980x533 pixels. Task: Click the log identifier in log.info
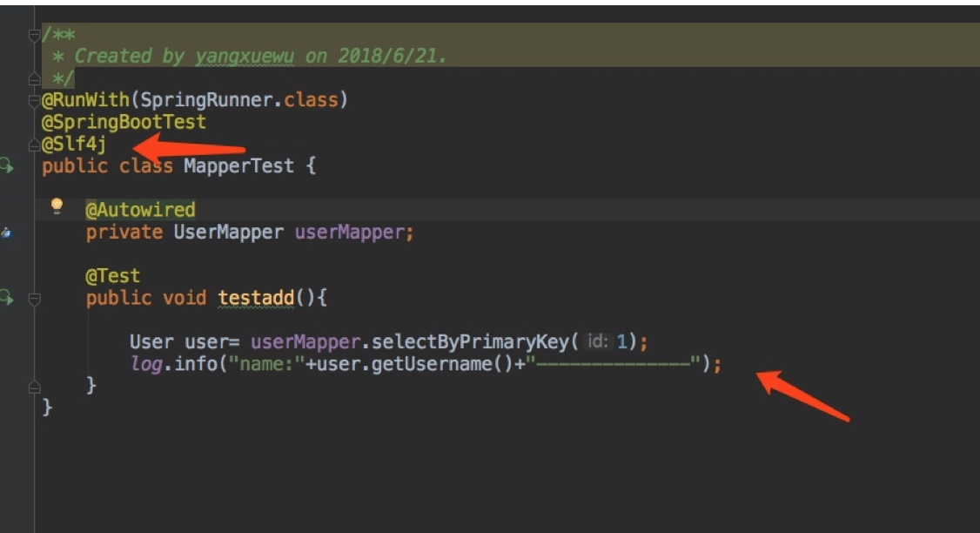coord(146,364)
